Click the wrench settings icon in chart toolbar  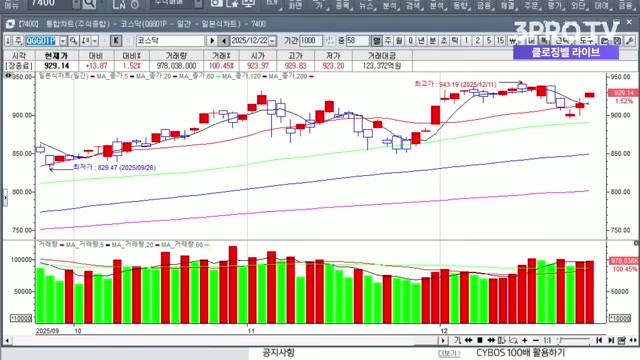click(x=631, y=41)
